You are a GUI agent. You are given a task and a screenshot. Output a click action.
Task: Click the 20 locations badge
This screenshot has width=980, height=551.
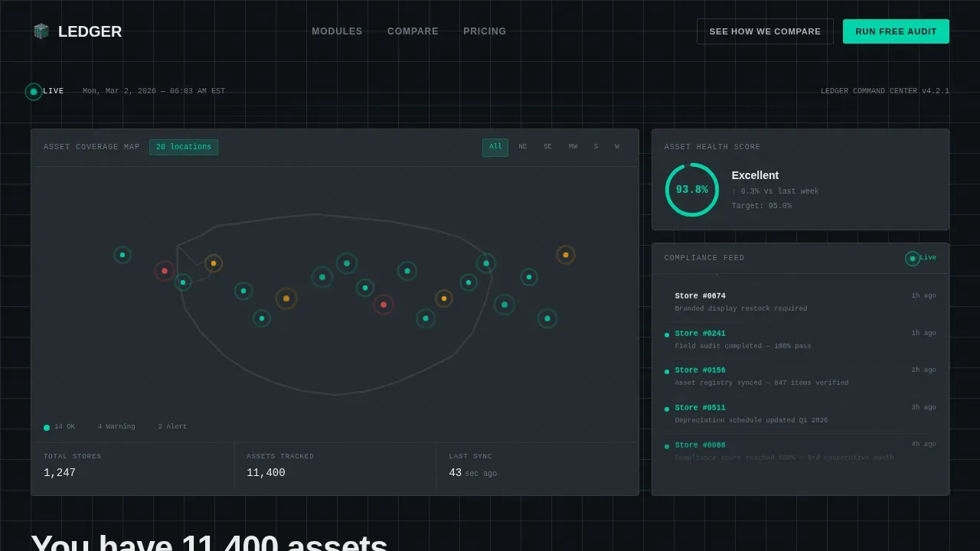click(184, 147)
